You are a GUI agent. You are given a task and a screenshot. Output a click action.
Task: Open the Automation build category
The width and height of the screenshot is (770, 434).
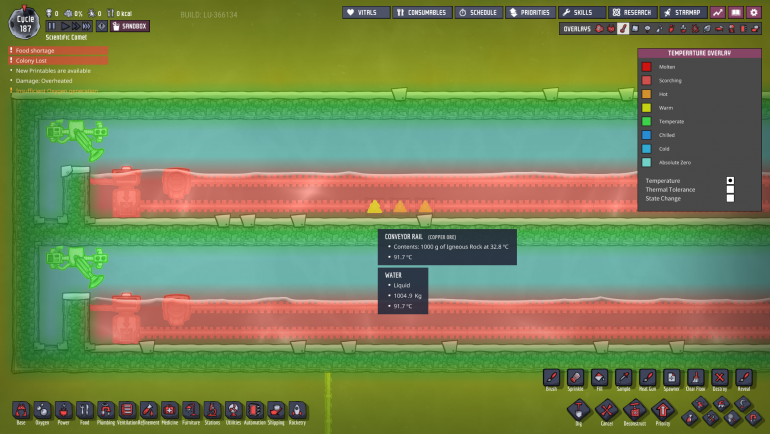pos(254,410)
